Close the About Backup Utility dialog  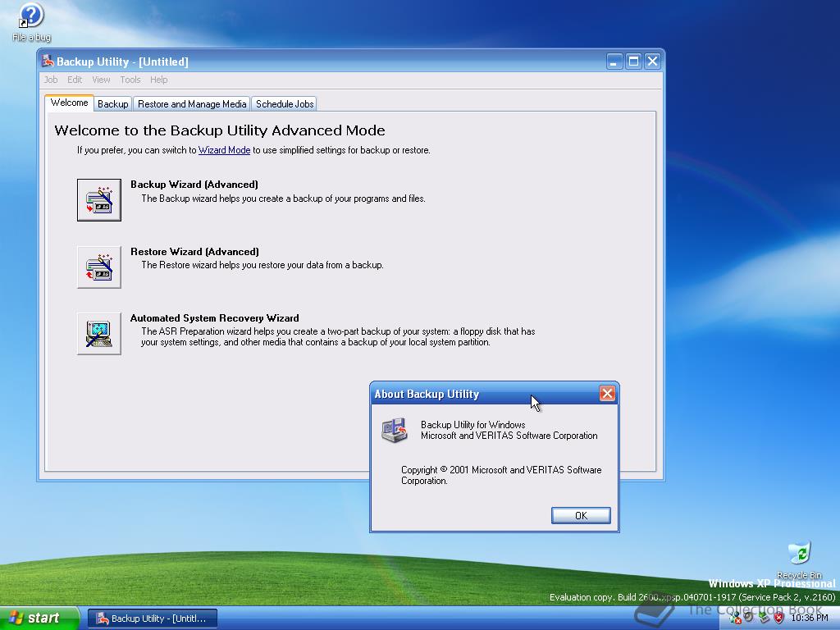(607, 394)
